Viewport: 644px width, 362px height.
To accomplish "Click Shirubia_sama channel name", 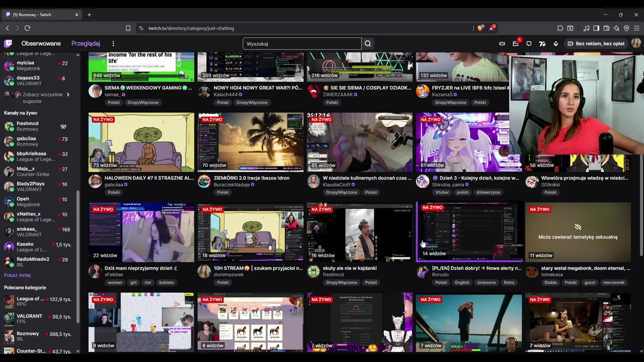I will tap(448, 185).
